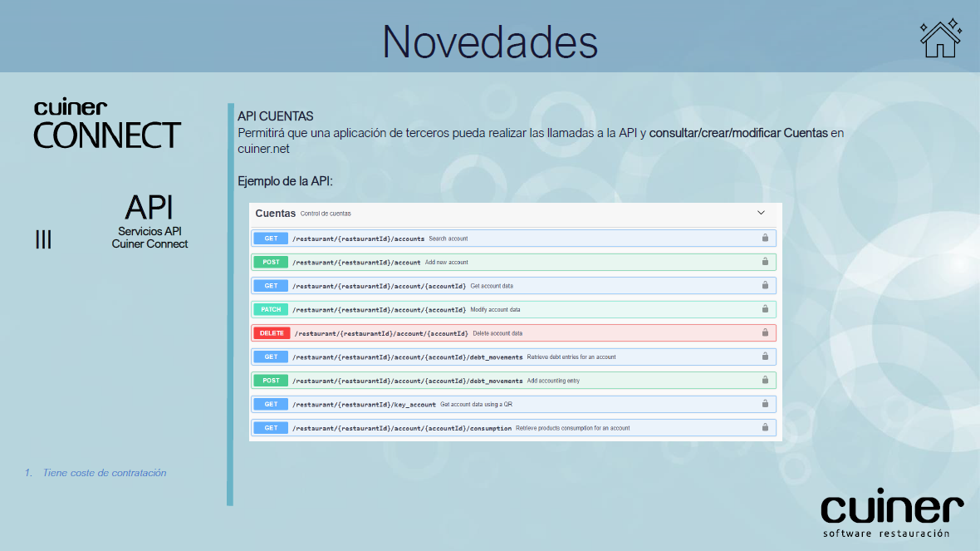Click the GET badge on the consumption row

pos(271,428)
